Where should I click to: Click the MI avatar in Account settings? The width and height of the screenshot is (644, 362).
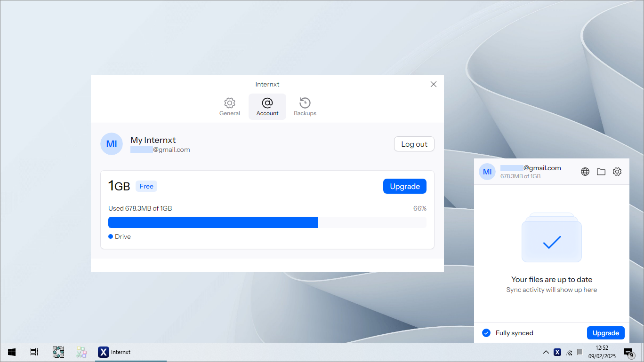112,144
